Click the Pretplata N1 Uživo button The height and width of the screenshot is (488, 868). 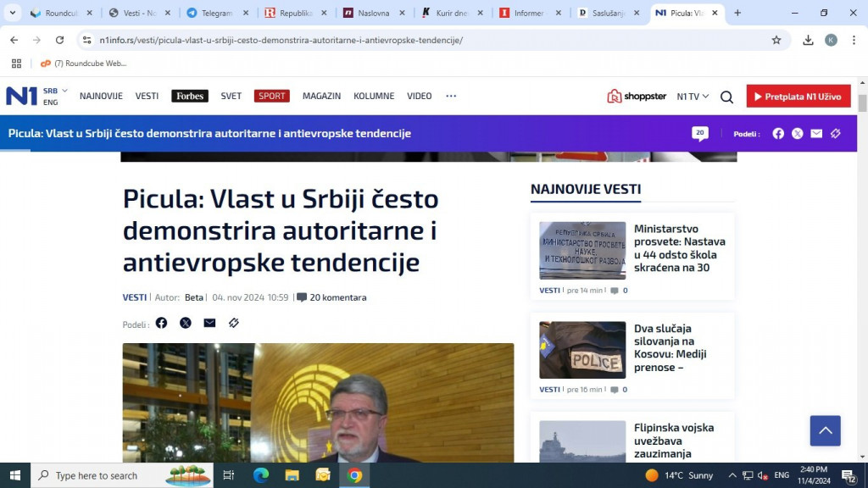[x=798, y=96]
